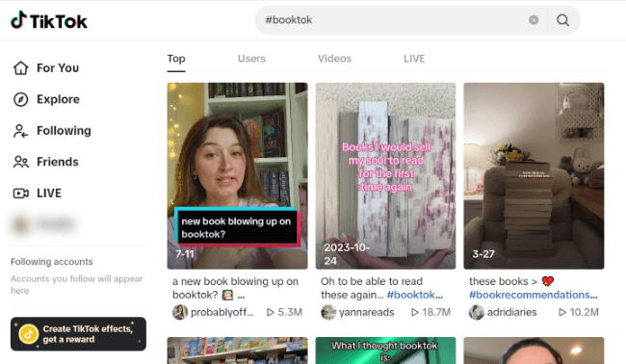The height and width of the screenshot is (364, 626).
Task: Open the bookstore shelves video thumbnail
Action: point(238,351)
